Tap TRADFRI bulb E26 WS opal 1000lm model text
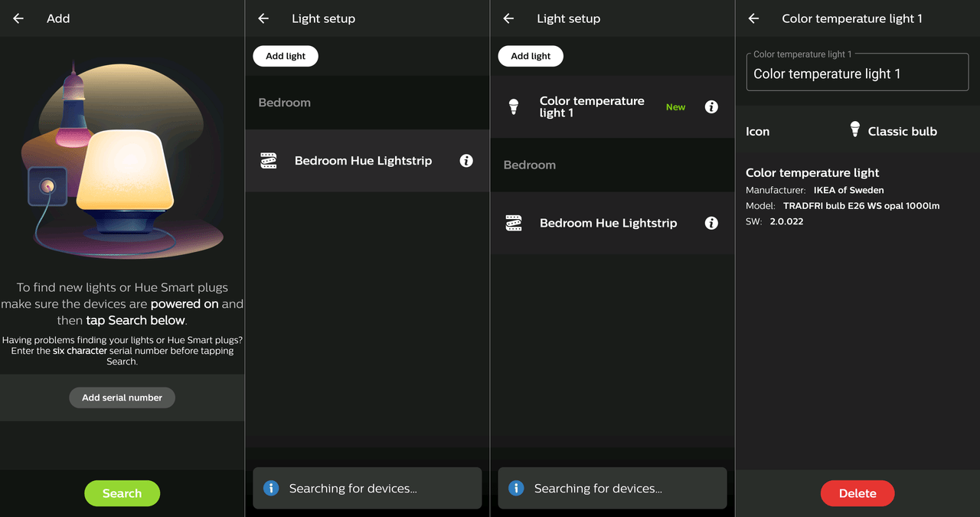980x517 pixels. (x=861, y=206)
